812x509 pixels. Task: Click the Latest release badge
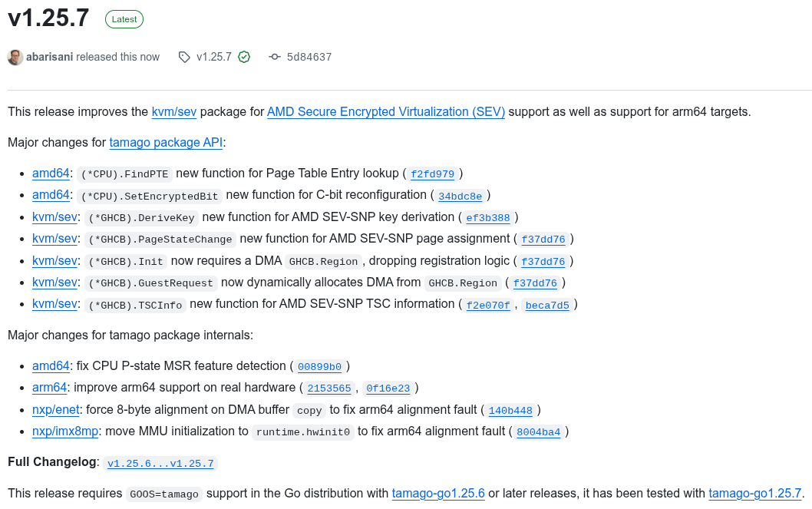[124, 19]
